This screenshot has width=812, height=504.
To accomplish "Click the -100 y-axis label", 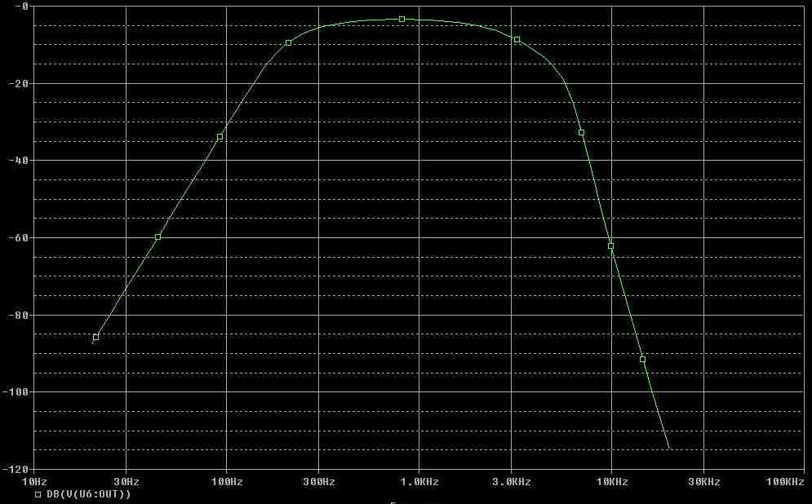I will [x=15, y=391].
